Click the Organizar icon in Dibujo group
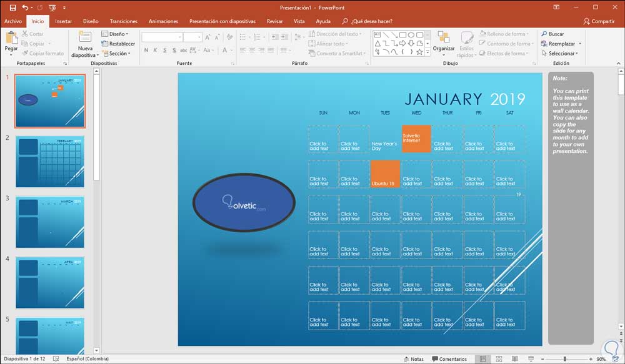The width and height of the screenshot is (625, 364). coord(444,44)
